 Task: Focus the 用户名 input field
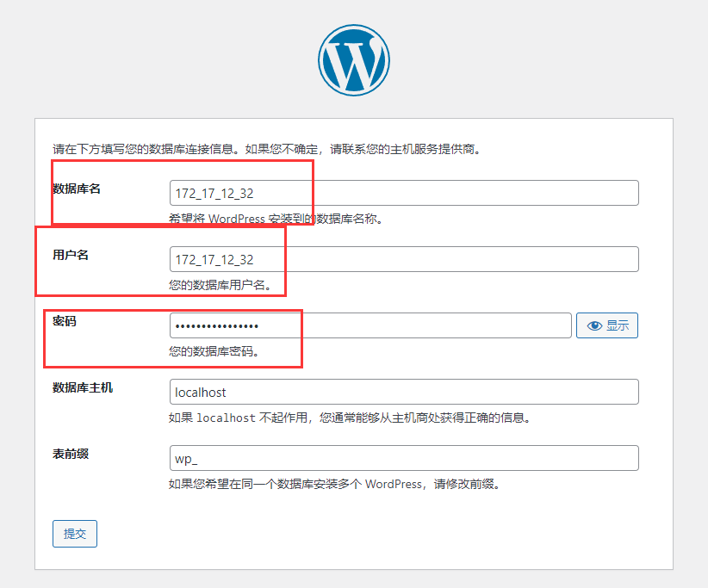404,259
